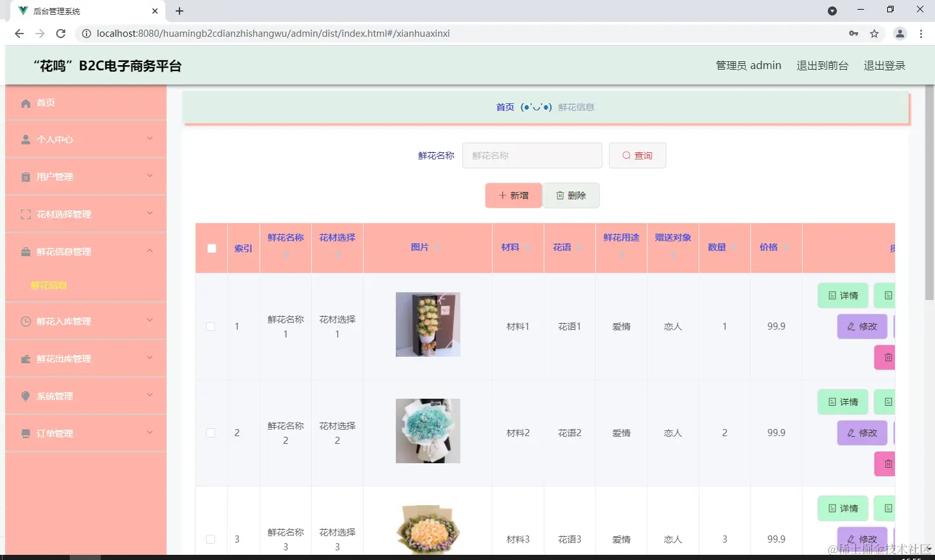Open Chrome's three-dot menu
935x560 pixels.
point(921,34)
